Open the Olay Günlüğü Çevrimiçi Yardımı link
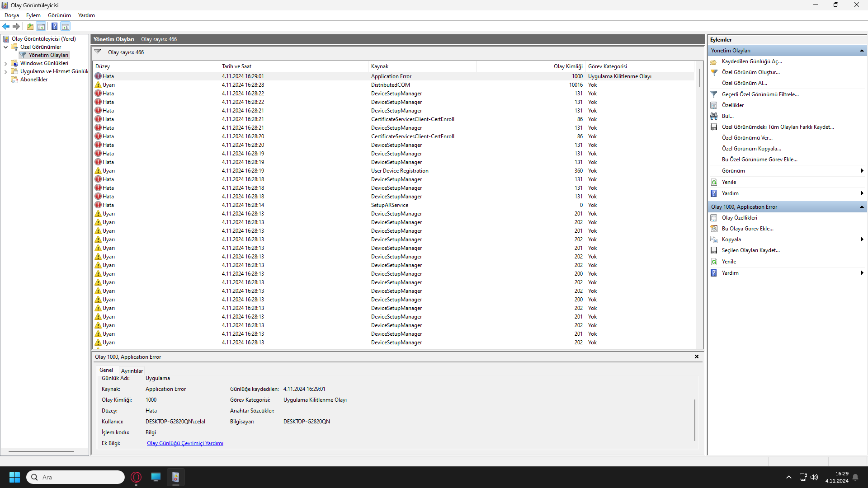The width and height of the screenshot is (868, 488). point(185,443)
